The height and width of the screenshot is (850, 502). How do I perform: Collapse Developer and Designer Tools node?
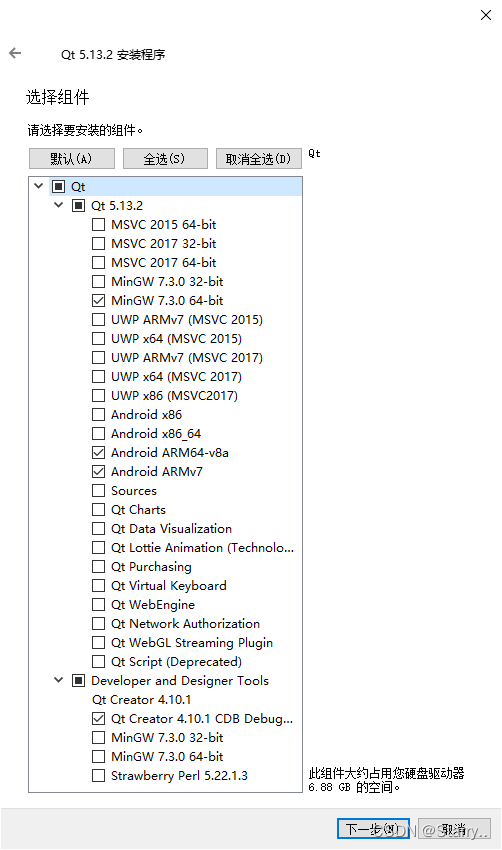point(59,680)
